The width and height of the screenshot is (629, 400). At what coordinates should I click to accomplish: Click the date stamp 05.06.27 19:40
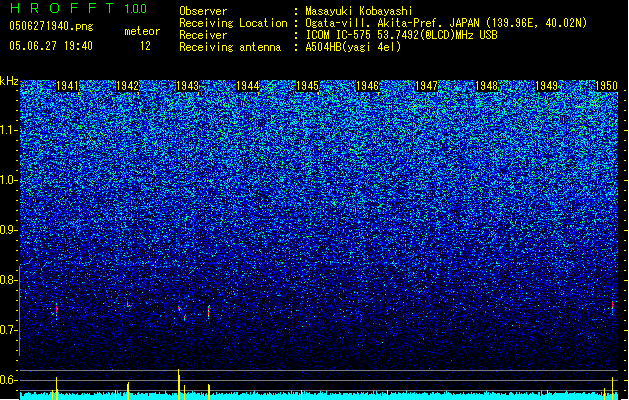click(x=51, y=46)
